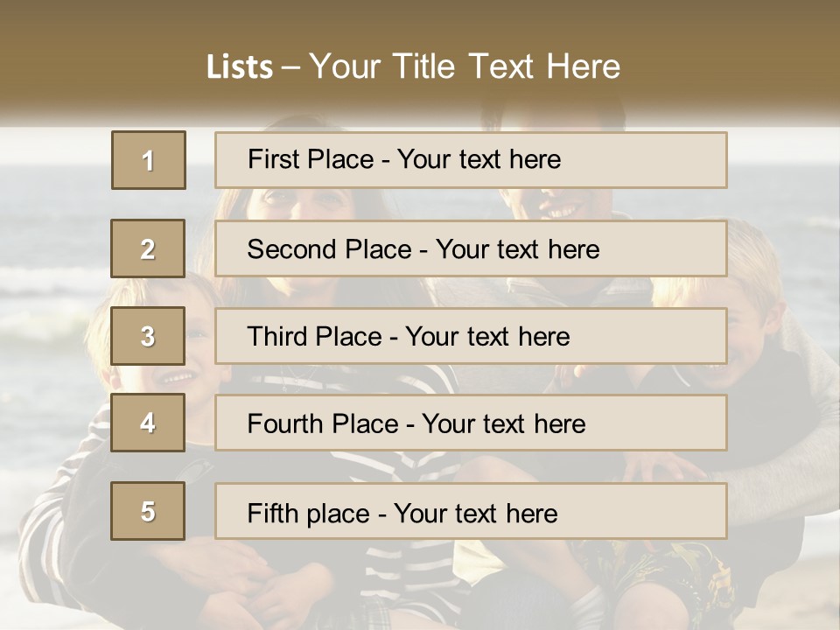
Task: Select the number 2 box
Action: [149, 248]
